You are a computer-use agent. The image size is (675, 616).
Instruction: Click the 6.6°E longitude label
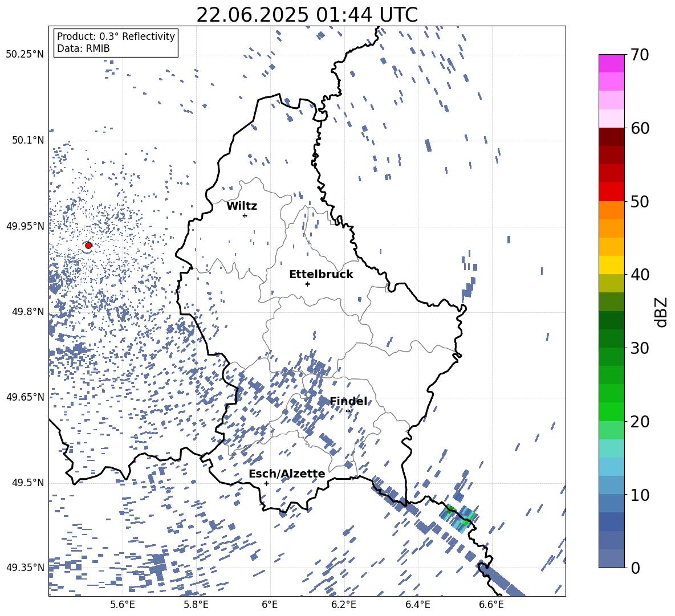click(x=491, y=605)
